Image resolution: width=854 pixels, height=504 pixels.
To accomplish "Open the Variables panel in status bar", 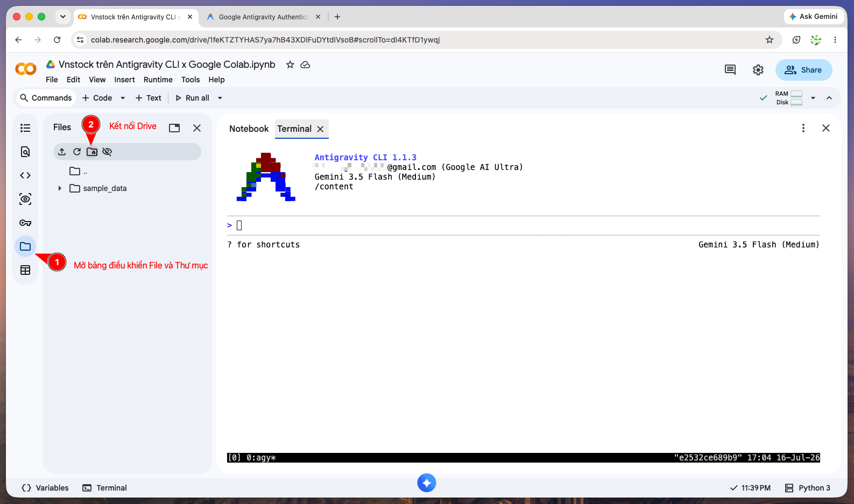I will pos(45,488).
